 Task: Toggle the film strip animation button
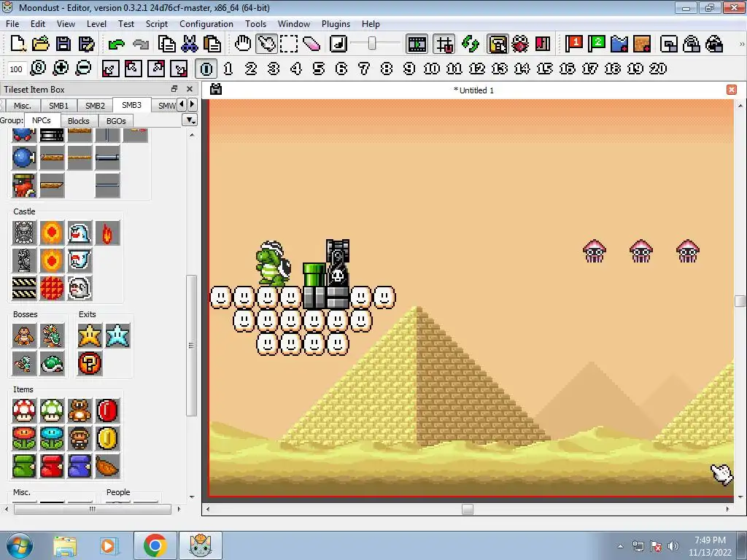tap(417, 44)
